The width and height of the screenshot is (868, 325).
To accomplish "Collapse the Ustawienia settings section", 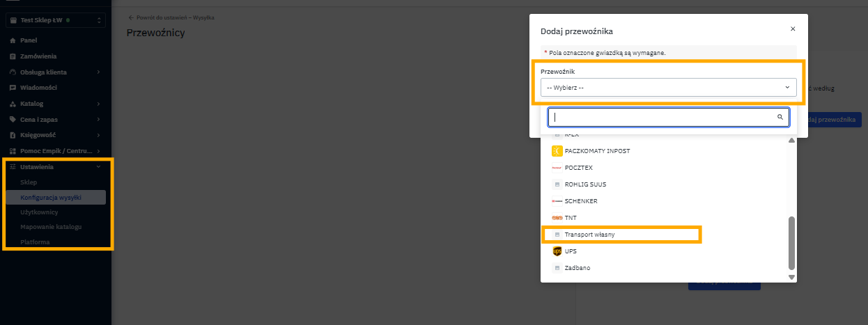I will click(x=98, y=167).
